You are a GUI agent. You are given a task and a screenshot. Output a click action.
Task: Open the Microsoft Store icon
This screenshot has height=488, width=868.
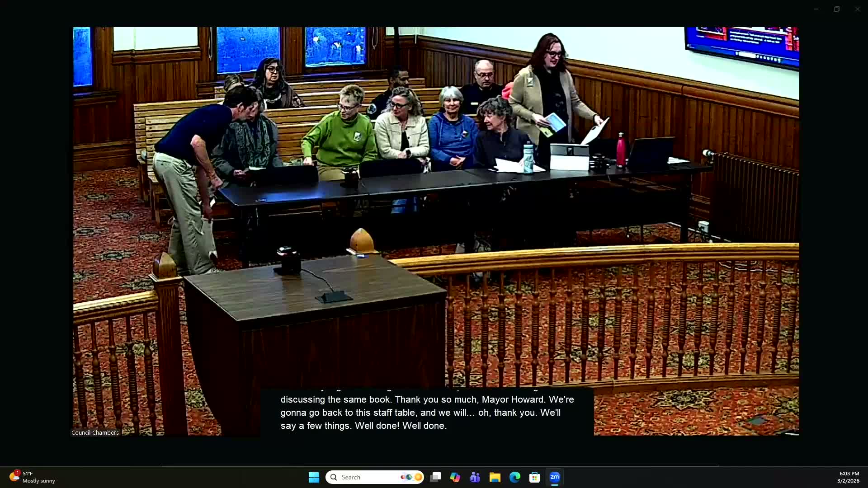[x=534, y=477]
